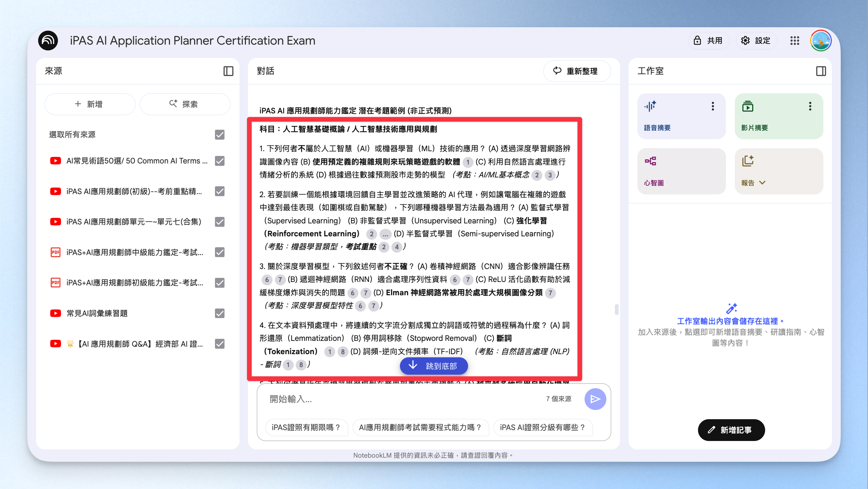Click the send arrow button
This screenshot has width=868, height=489.
click(x=595, y=399)
